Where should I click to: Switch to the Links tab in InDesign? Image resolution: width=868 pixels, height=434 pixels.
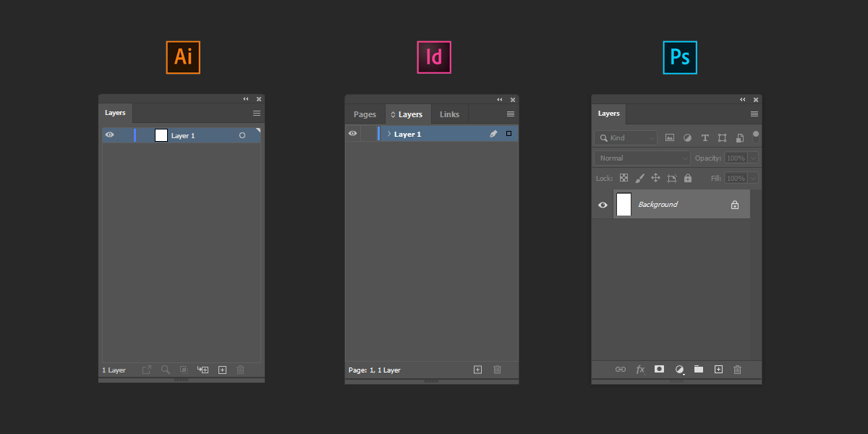(x=449, y=114)
